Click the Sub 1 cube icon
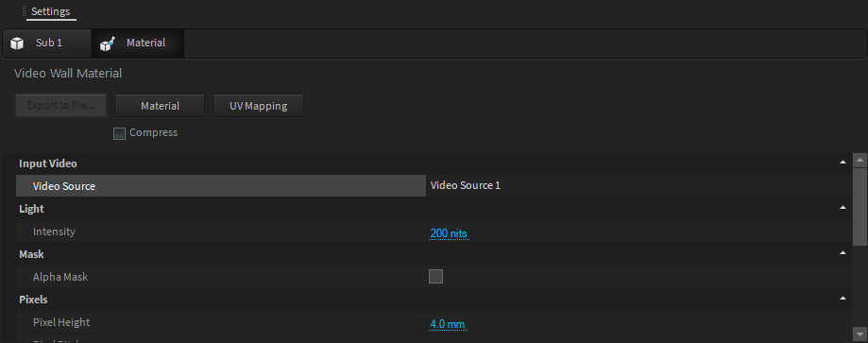Viewport: 868px width, 343px height. 17,43
